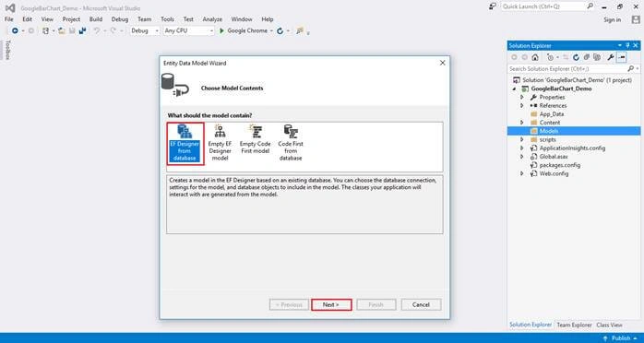Select the App_Data folder
Screen dimensions: 644x343
pyautogui.click(x=551, y=114)
